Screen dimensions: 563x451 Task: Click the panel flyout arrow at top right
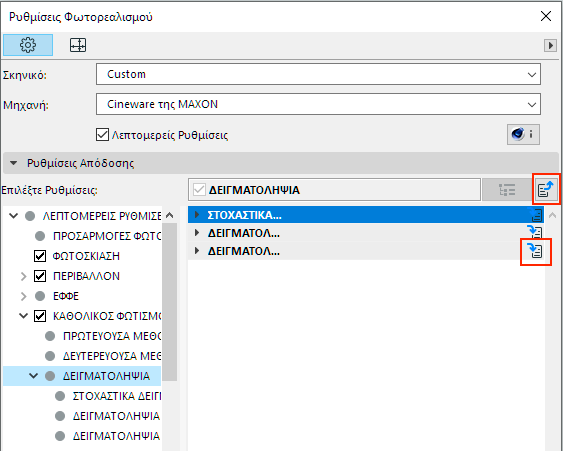(550, 46)
